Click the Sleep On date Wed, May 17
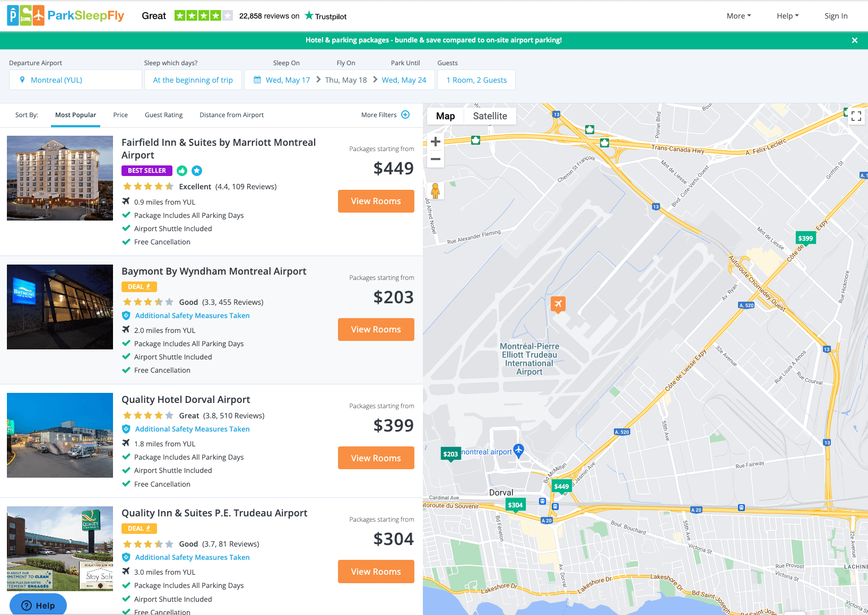 click(x=288, y=80)
